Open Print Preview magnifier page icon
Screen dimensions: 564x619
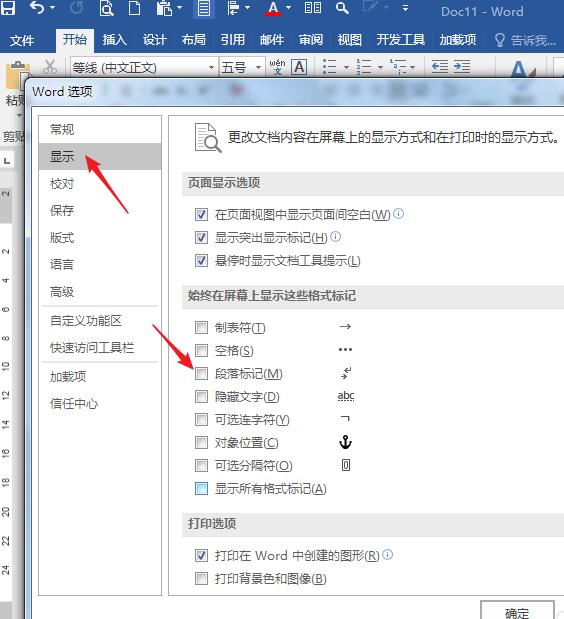click(x=106, y=8)
